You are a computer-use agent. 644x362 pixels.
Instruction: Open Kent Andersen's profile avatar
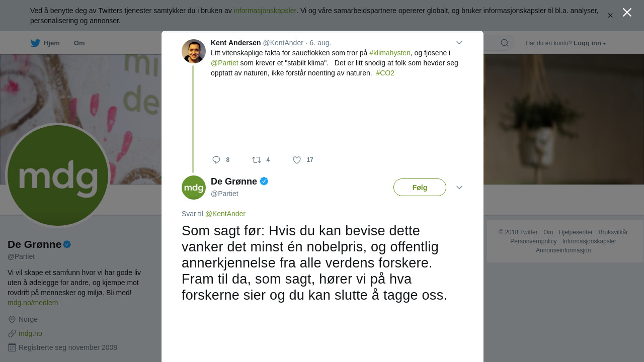tap(194, 51)
